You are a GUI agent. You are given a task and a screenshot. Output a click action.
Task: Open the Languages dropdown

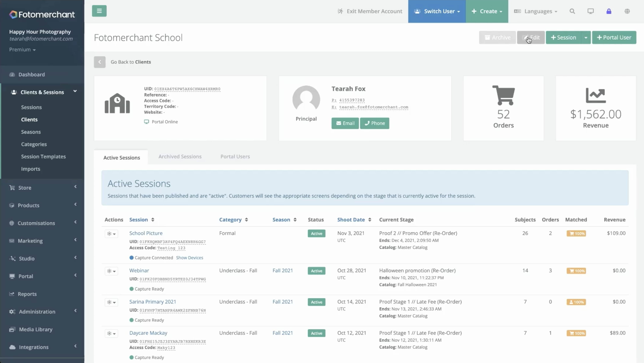[x=536, y=11]
